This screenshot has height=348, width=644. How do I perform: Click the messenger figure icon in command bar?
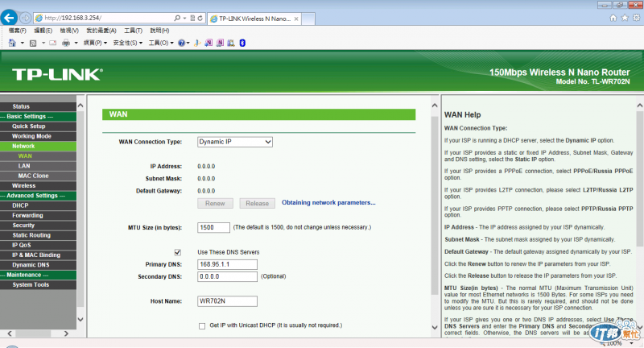(x=197, y=43)
